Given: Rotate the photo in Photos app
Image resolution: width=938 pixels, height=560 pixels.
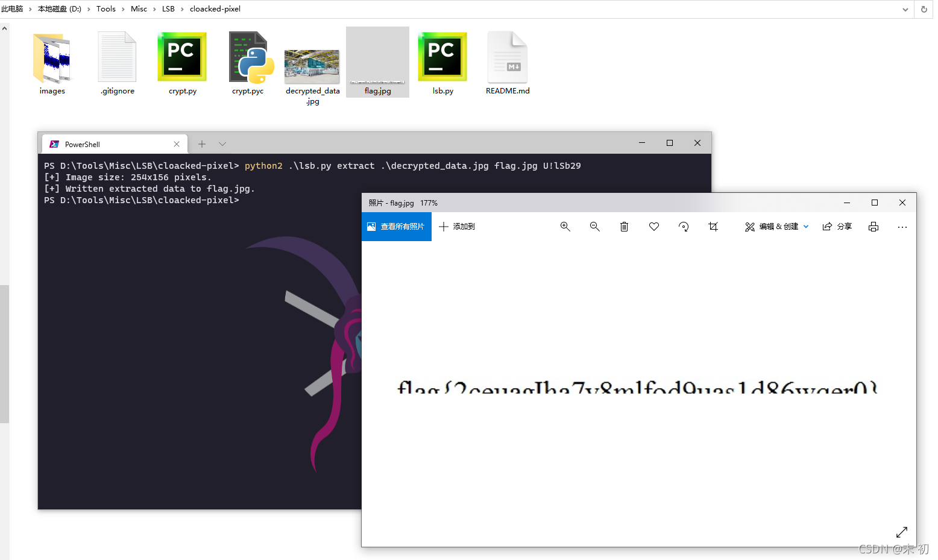Looking at the screenshot, I should point(684,227).
